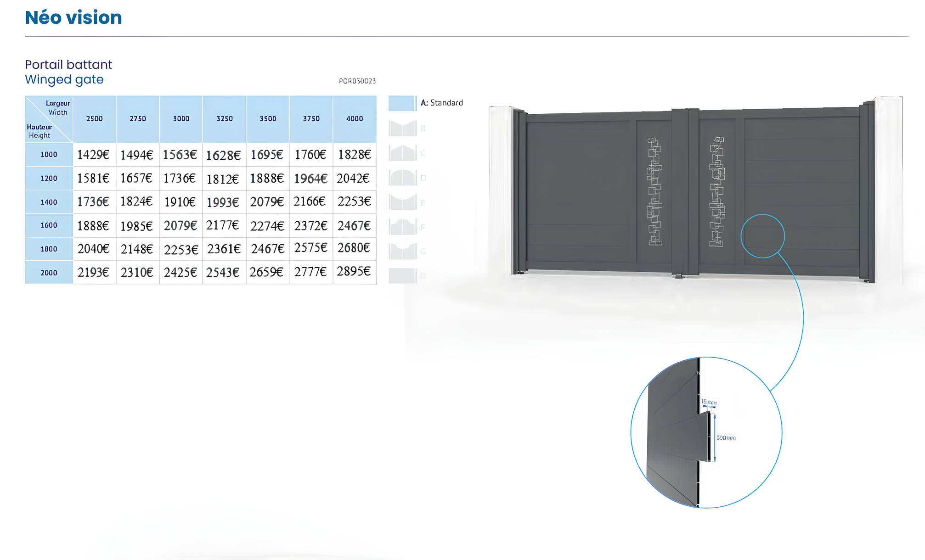Click the 1429€ price cell
Viewport: 925px width, 560px height.
(x=93, y=155)
